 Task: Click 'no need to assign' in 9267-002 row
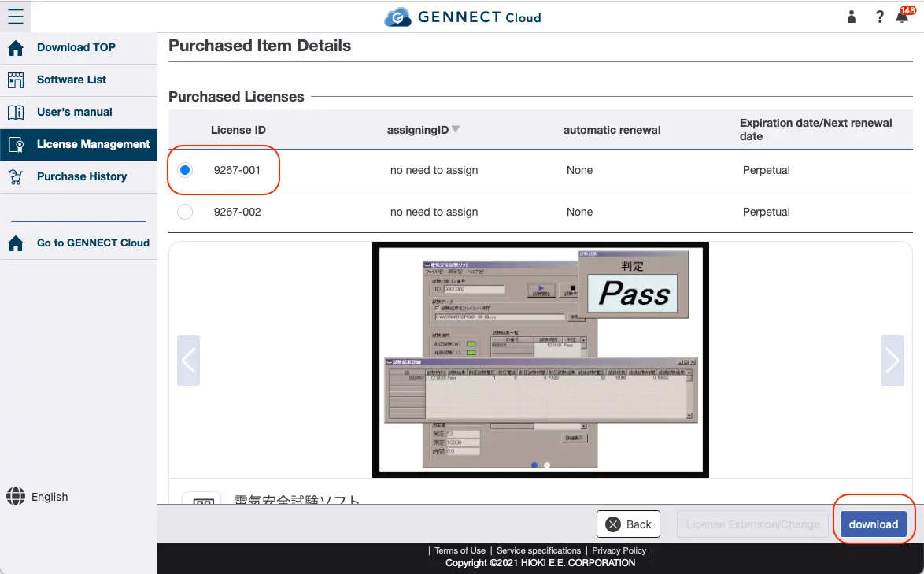point(434,212)
